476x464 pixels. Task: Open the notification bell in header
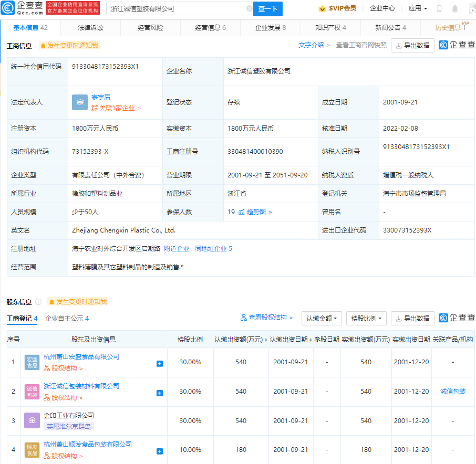point(455,8)
